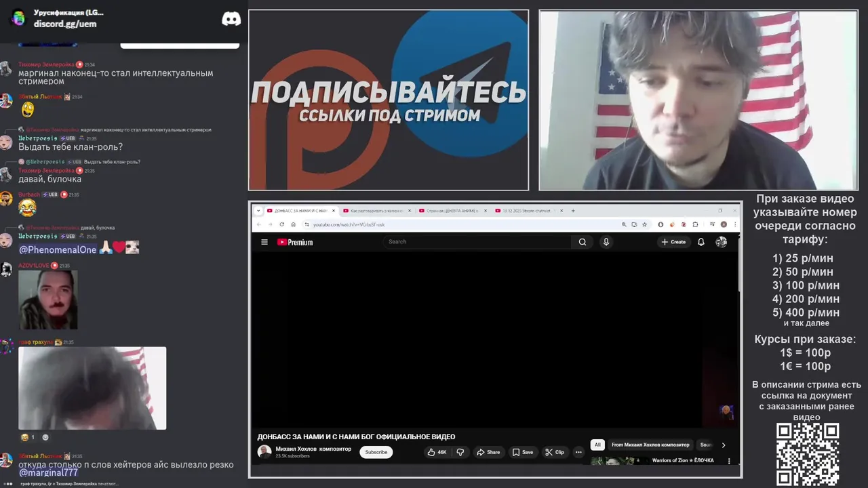Open the channel avatar of Михаил Хохлов
Viewport: 868px width, 488px height.
(264, 452)
